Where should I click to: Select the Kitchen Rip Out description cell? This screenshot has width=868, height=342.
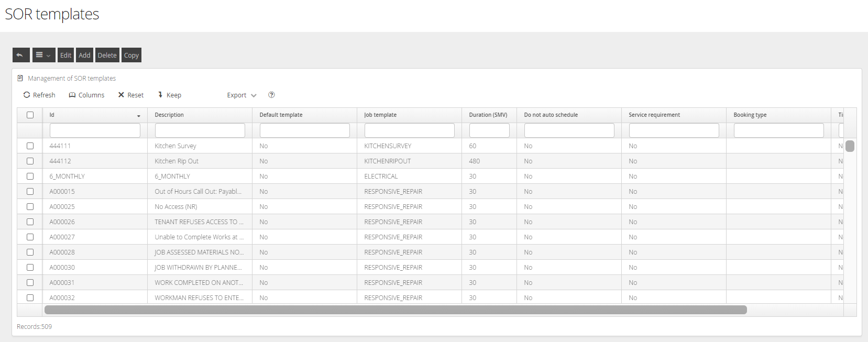(200, 161)
